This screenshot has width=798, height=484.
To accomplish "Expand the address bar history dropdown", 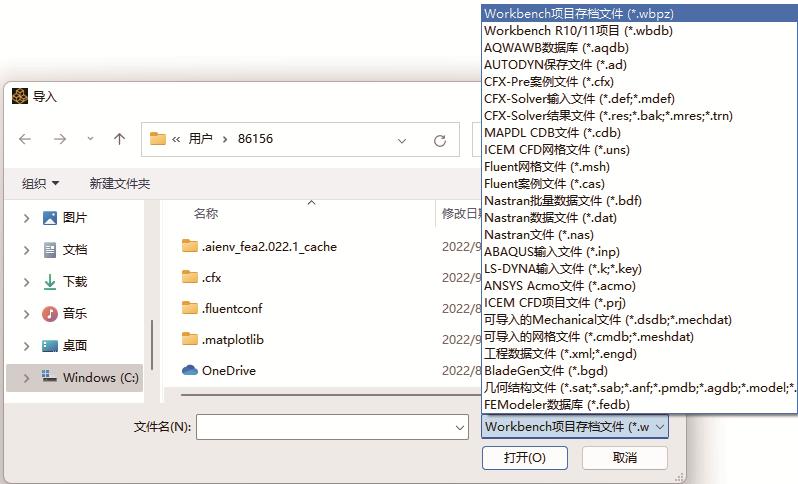I will pos(402,140).
